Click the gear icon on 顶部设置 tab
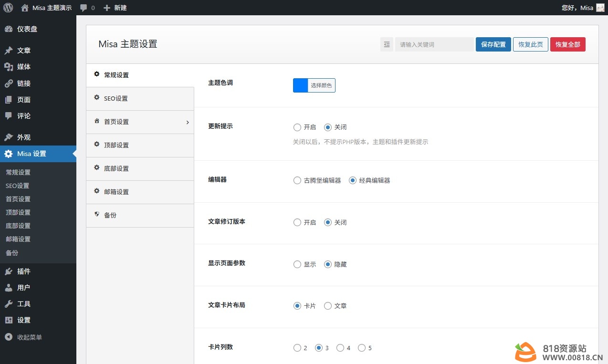 (x=97, y=144)
